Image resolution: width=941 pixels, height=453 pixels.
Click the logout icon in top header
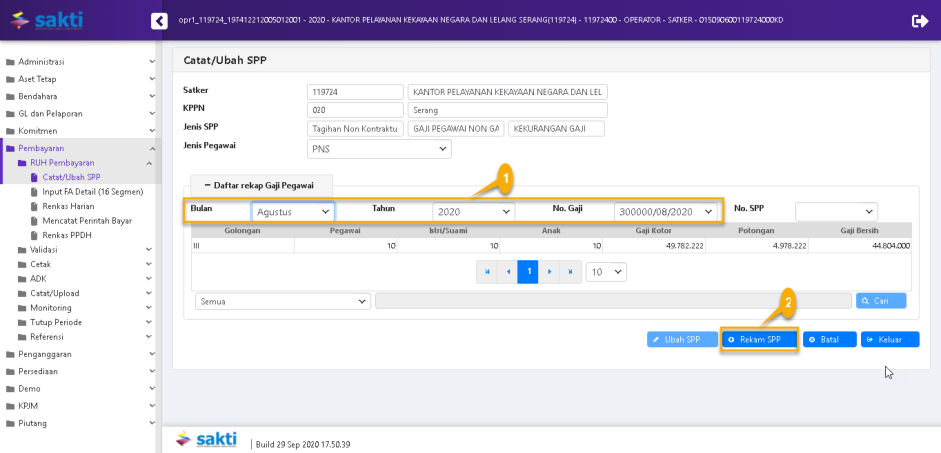coord(920,21)
